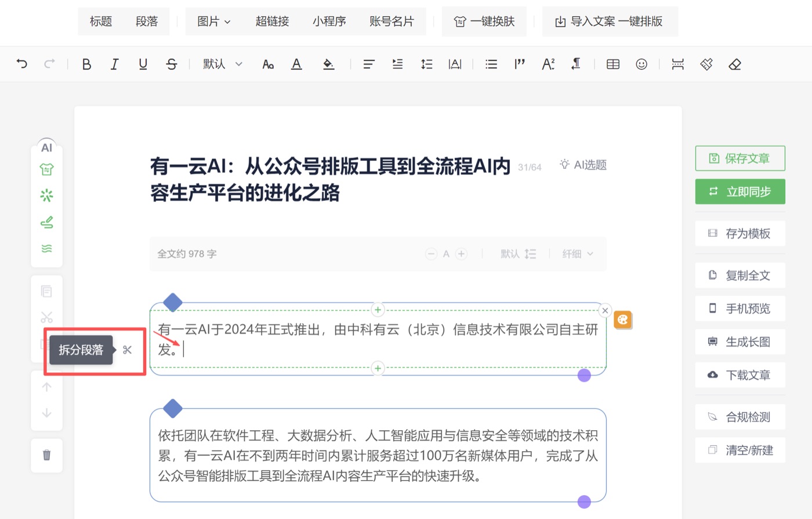Screen dimensions: 812x519
Task: Click the scissors split paragraph icon
Action: coord(128,349)
